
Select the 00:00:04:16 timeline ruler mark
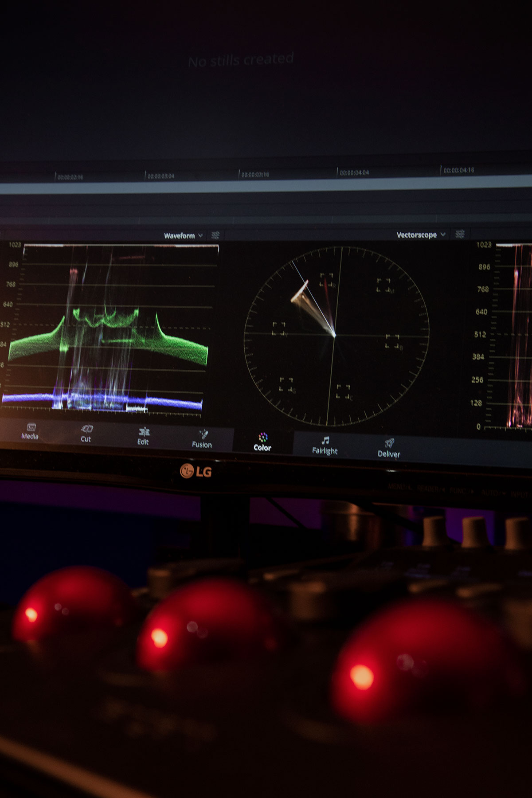tap(459, 170)
